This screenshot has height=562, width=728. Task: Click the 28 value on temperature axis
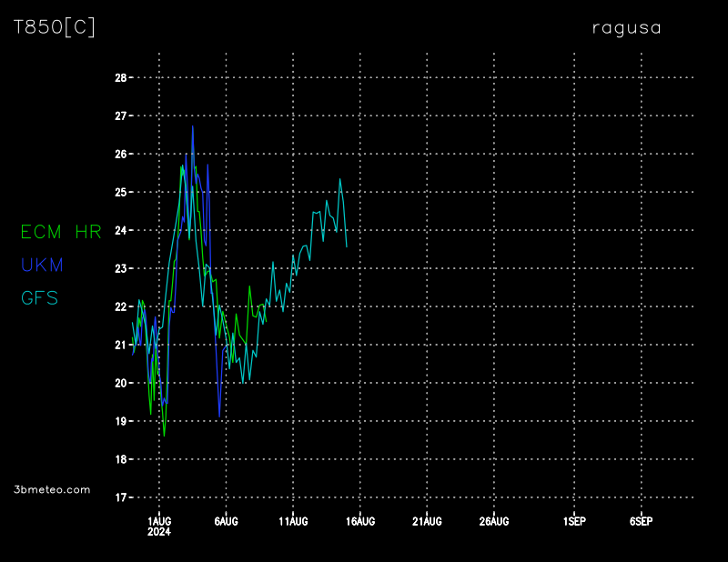click(120, 78)
